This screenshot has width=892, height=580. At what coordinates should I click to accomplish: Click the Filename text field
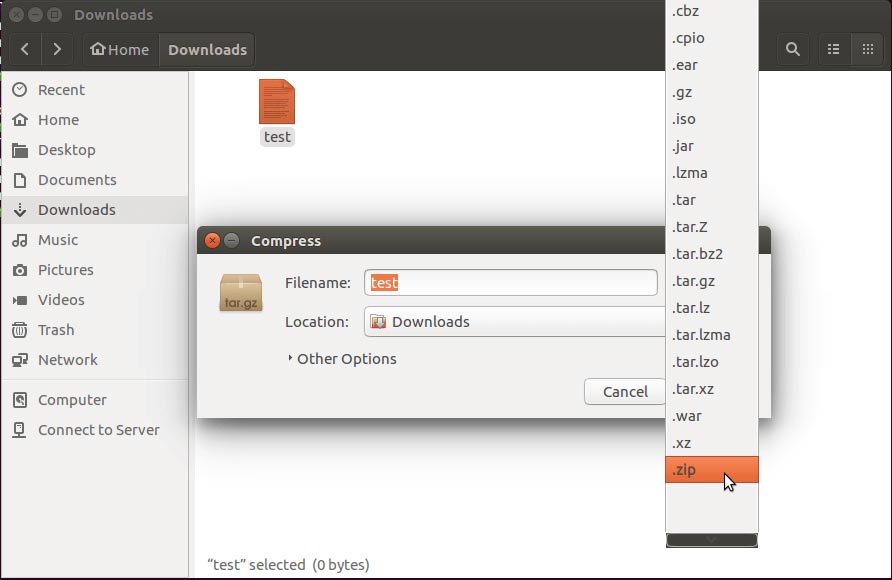pyautogui.click(x=510, y=283)
